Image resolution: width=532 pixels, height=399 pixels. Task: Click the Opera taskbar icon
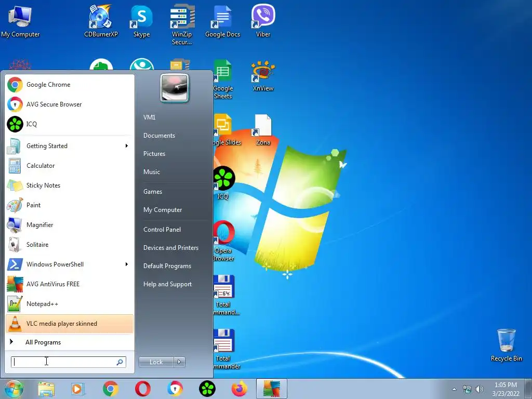click(x=143, y=389)
